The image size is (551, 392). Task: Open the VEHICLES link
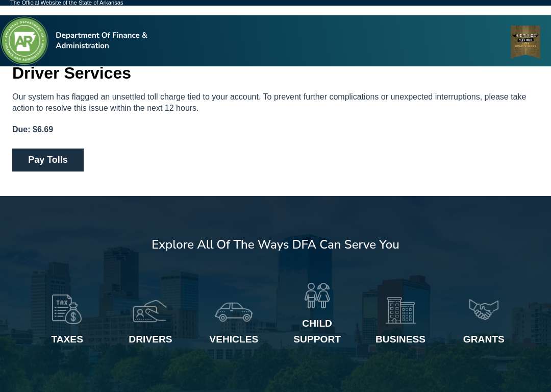click(x=234, y=339)
